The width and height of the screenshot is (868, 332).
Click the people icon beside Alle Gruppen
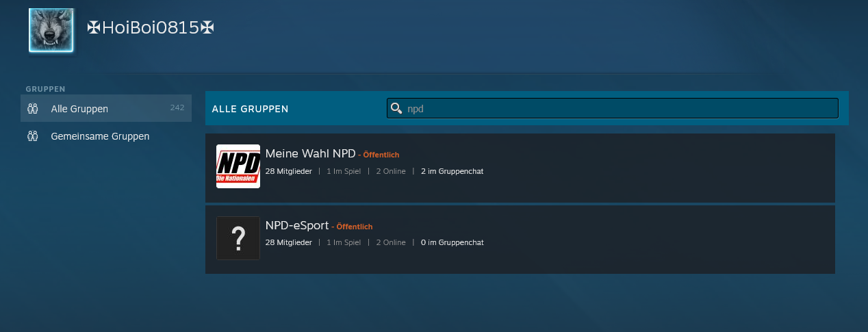click(32, 109)
